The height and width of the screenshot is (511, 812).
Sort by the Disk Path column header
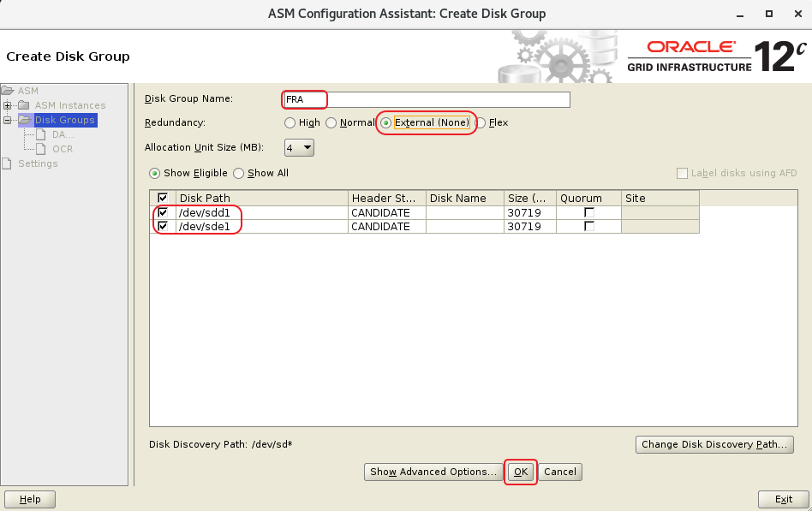tap(261, 198)
